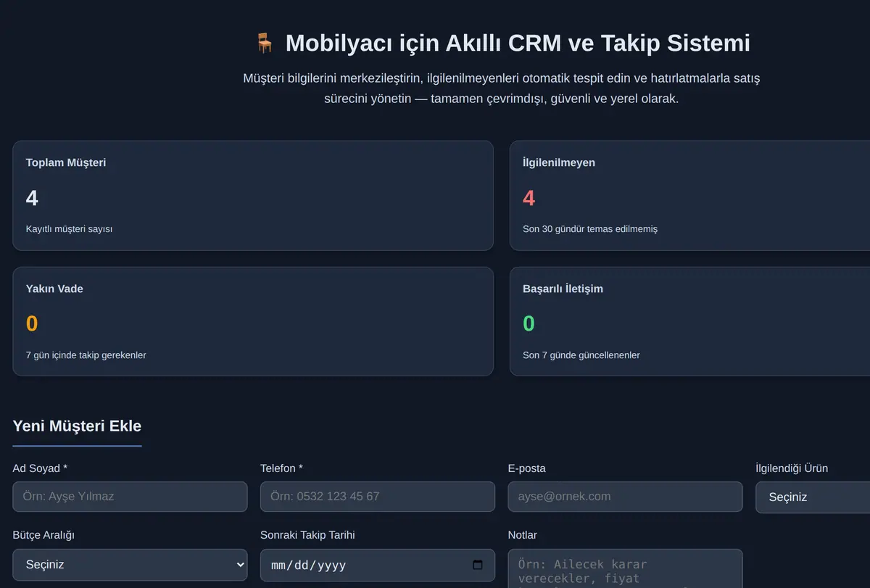Click the text 'Son 7 günde güncellenenler'
The image size is (870, 588).
tap(581, 355)
